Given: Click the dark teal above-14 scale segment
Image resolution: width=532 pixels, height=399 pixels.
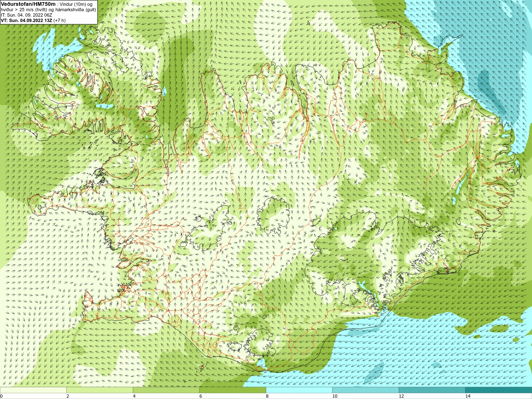Looking at the screenshot, I should click(x=499, y=390).
